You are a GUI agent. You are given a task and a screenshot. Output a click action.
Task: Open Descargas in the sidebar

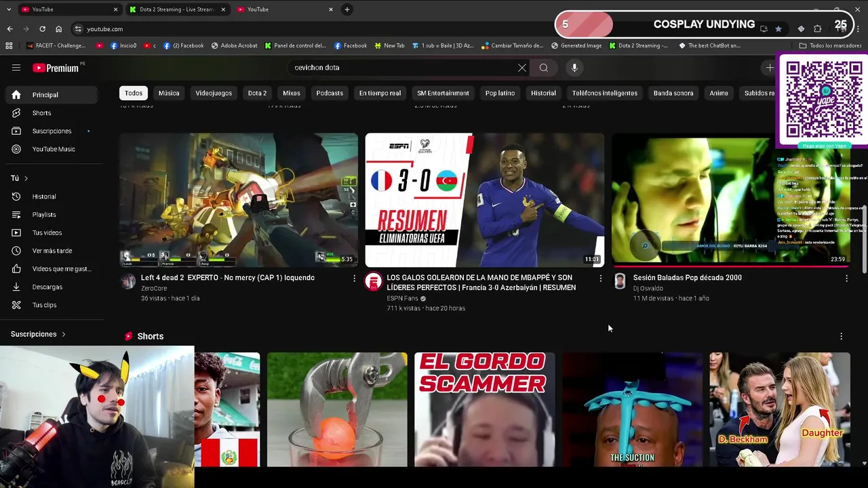(x=52, y=287)
